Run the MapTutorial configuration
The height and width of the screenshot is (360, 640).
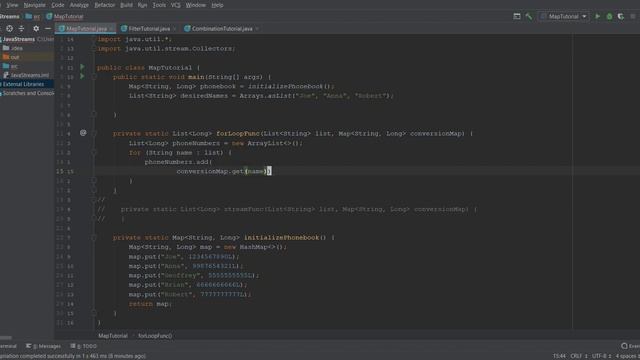(598, 16)
